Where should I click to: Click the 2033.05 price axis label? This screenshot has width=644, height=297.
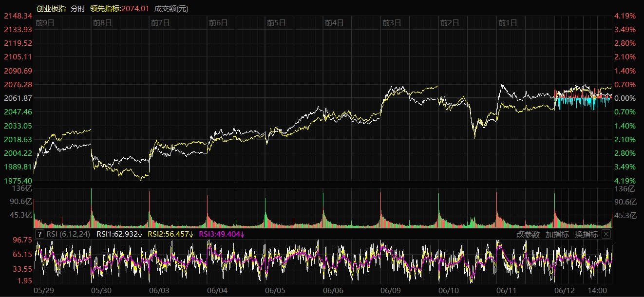click(18, 126)
